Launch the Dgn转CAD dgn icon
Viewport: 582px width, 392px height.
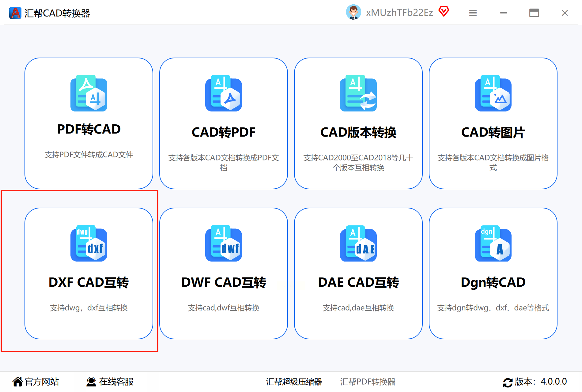coord(493,243)
